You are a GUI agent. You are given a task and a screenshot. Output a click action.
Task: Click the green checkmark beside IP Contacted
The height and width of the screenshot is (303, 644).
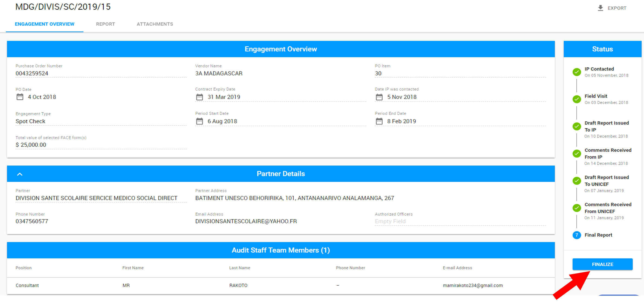tap(577, 72)
